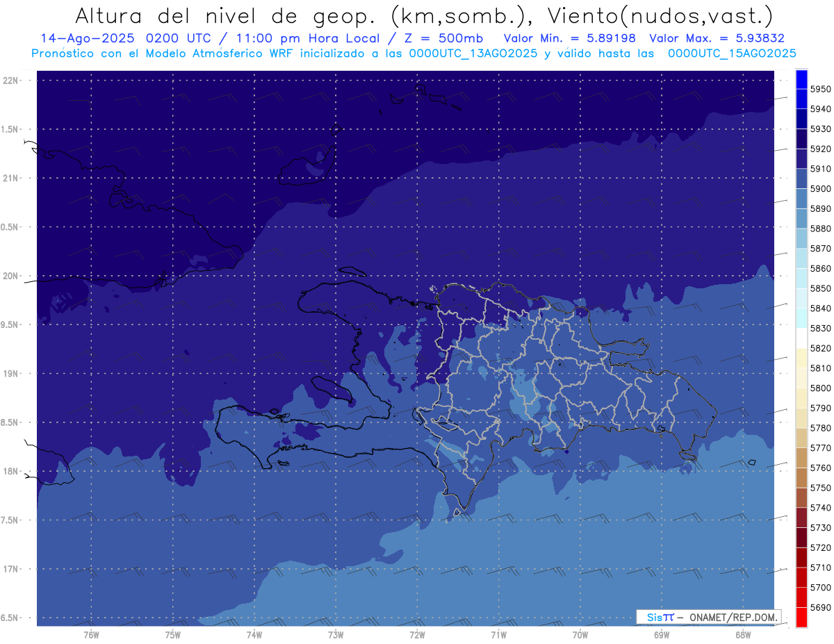
Task: Select the "71W" longitude label
Action: pyautogui.click(x=498, y=634)
